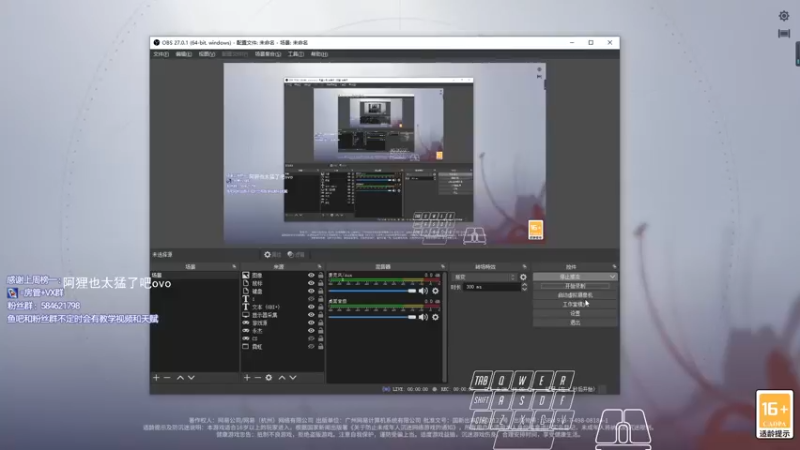Open microphone audio channel settings gear
The width and height of the screenshot is (800, 450).
(435, 291)
